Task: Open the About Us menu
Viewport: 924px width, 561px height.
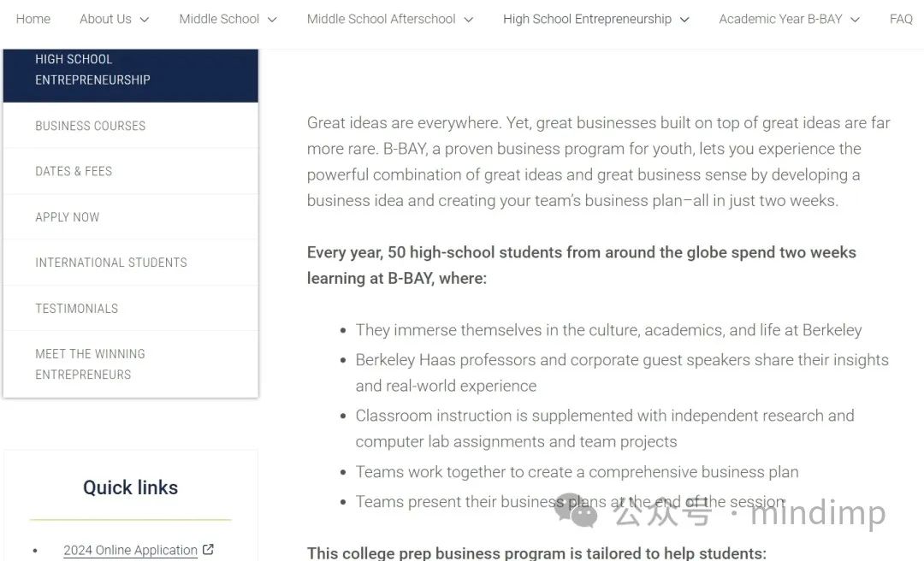Action: pos(105,19)
